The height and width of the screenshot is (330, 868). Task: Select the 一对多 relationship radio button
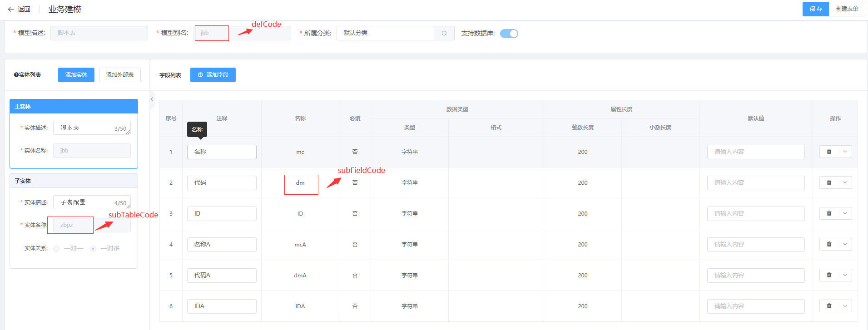point(93,249)
